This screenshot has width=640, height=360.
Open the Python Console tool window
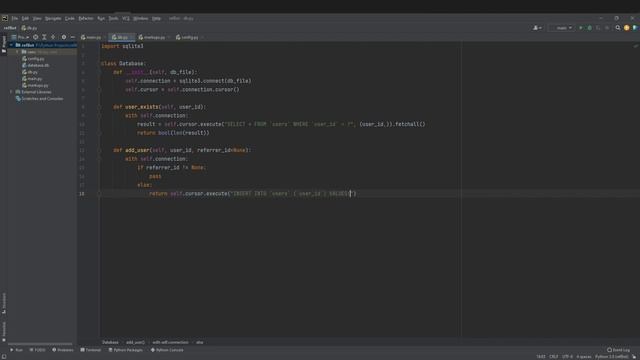click(167, 350)
